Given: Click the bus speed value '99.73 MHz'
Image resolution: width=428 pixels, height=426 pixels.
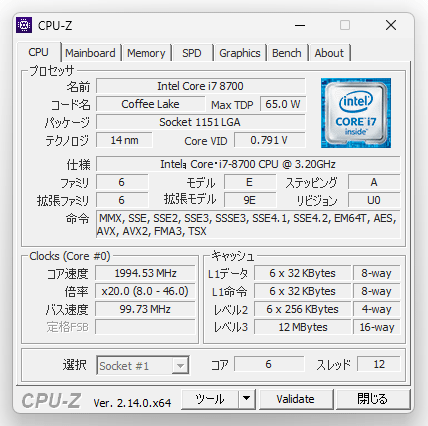Looking at the screenshot, I should point(145,309).
